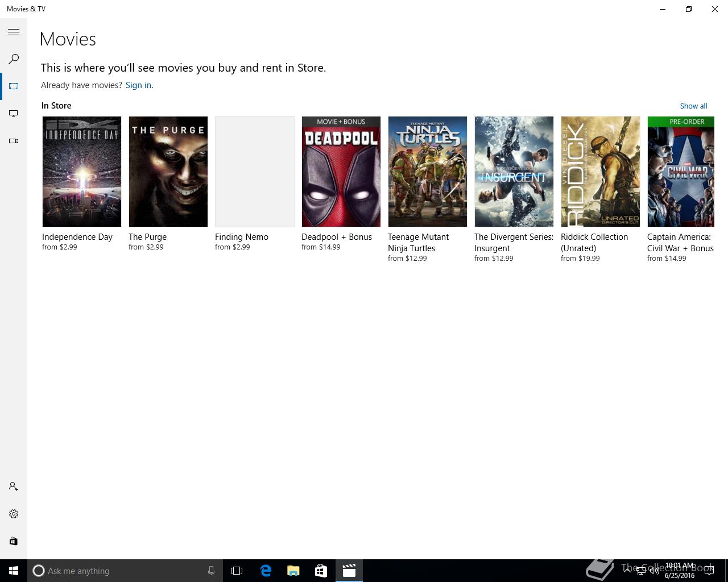This screenshot has height=582, width=728.
Task: Open Deadpool + Bonus movie poster
Action: tap(341, 172)
